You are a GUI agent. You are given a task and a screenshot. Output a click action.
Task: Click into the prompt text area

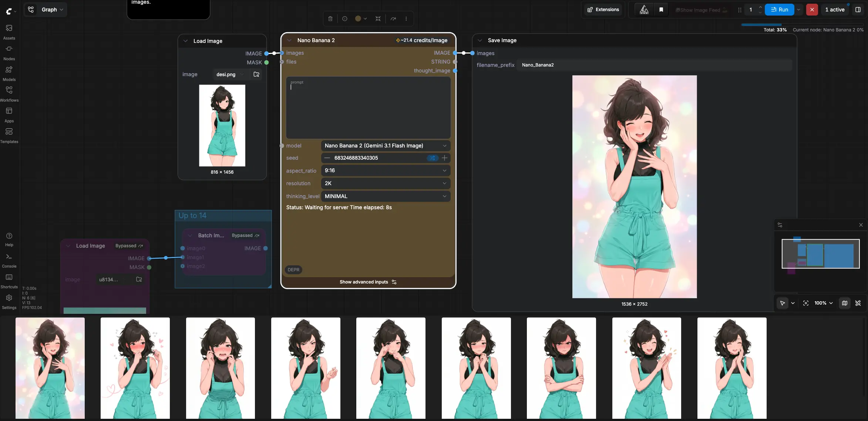pos(368,107)
